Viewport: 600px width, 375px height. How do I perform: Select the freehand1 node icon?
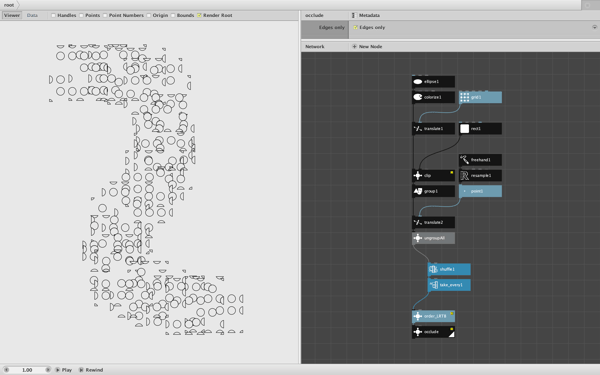pos(465,160)
